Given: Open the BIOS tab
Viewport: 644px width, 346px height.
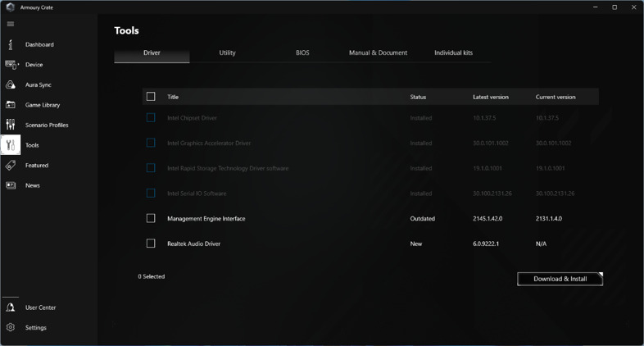Looking at the screenshot, I should pos(302,53).
